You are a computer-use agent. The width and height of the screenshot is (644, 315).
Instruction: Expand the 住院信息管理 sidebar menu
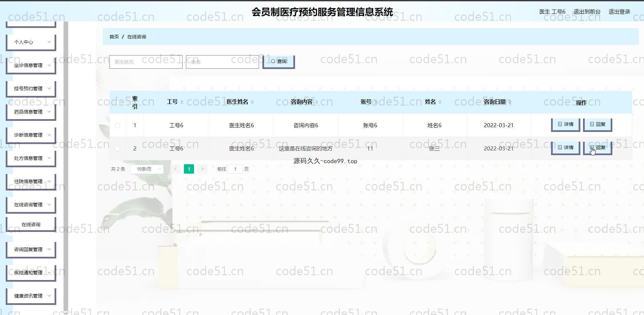coord(31,181)
